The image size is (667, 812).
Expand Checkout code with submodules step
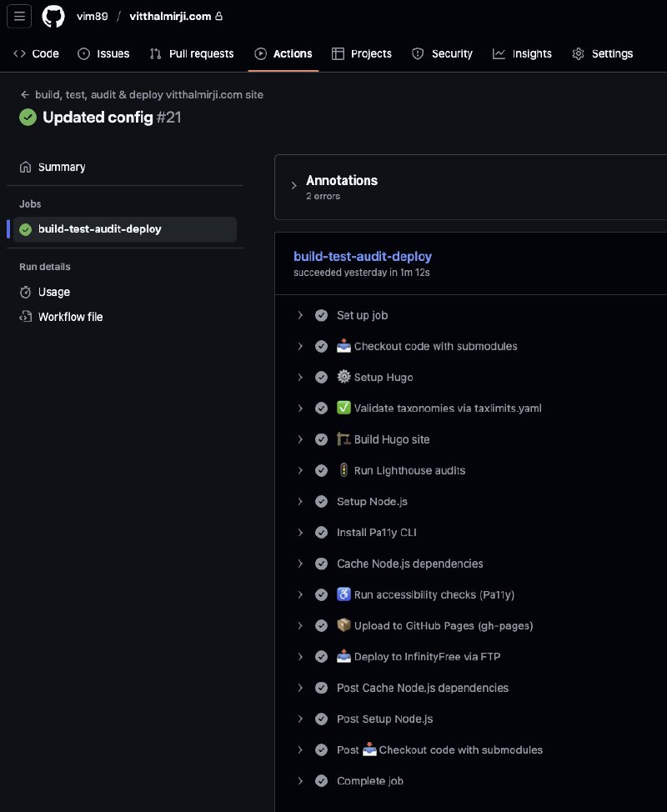[x=300, y=347]
